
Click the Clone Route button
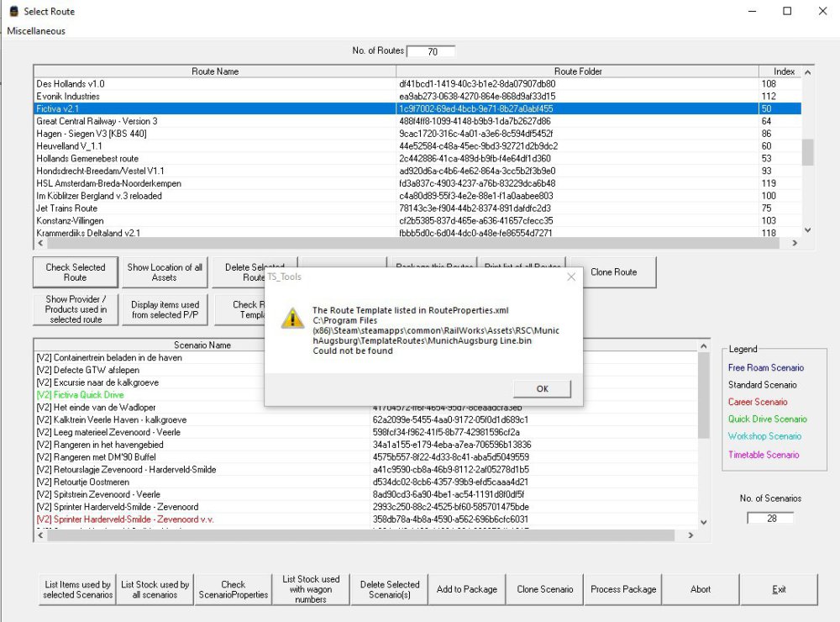click(613, 272)
